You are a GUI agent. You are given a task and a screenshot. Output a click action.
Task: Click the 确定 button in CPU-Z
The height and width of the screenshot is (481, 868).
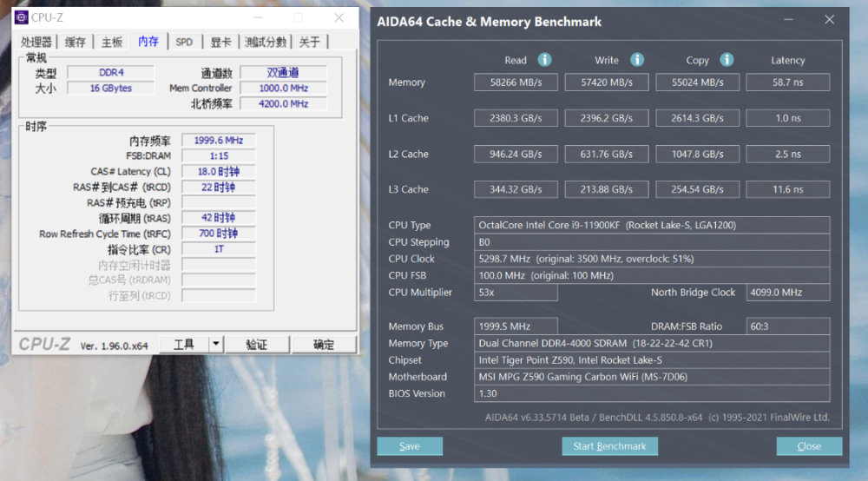coord(324,345)
